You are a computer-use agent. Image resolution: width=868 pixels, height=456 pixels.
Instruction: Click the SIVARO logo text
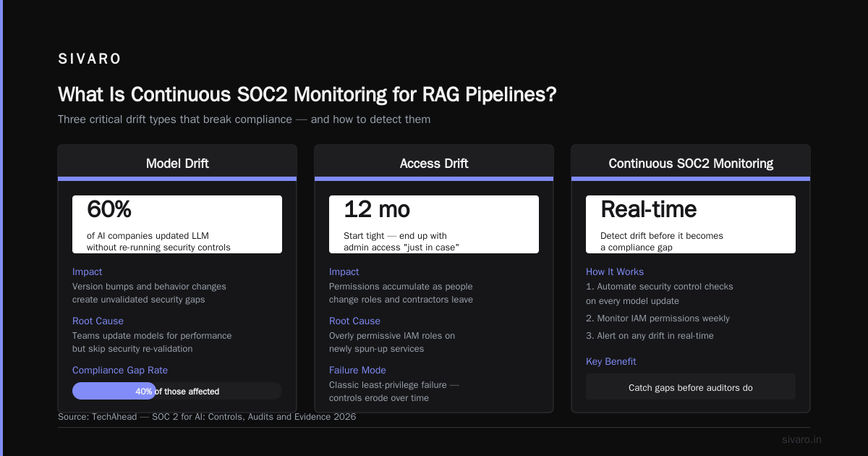(x=90, y=59)
